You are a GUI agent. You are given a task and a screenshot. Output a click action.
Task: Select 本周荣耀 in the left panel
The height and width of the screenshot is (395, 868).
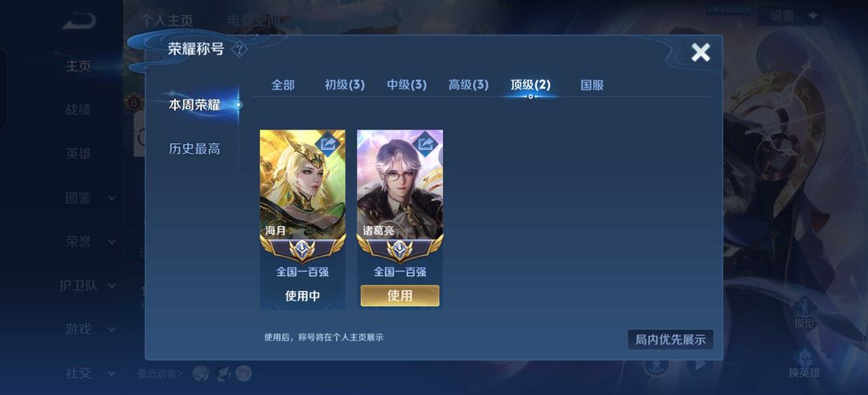(194, 105)
